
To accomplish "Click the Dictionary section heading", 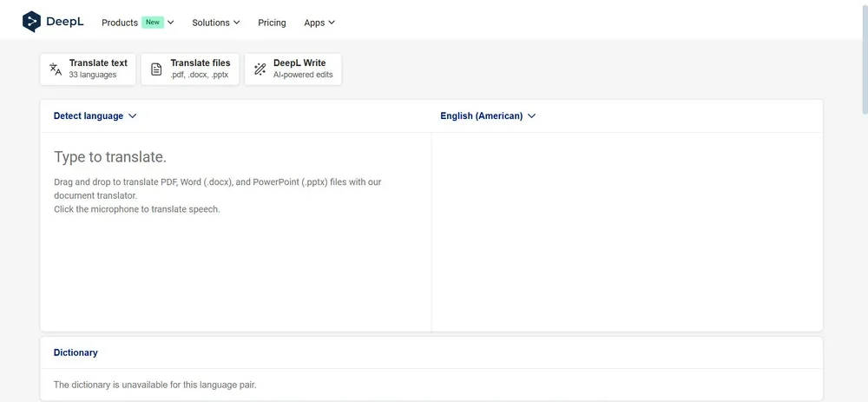I will pos(76,353).
